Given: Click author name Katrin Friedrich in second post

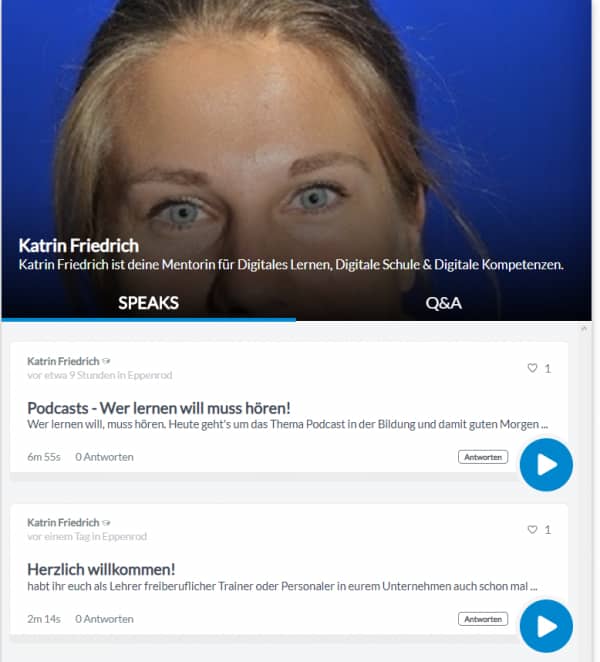Looking at the screenshot, I should [63, 523].
